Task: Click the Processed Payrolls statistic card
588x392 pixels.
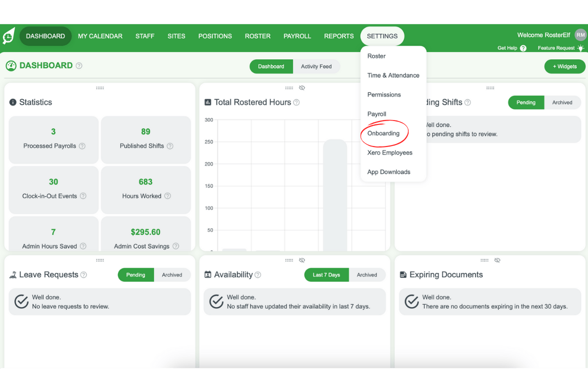Action: pyautogui.click(x=54, y=140)
